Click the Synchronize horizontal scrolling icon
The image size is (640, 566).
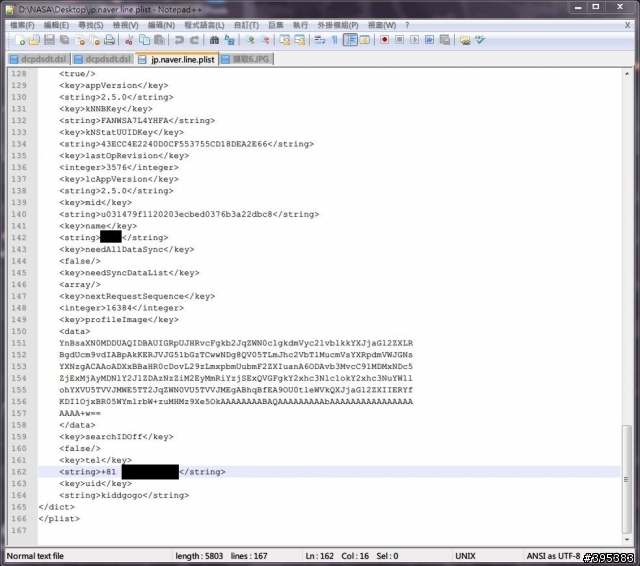(300, 40)
